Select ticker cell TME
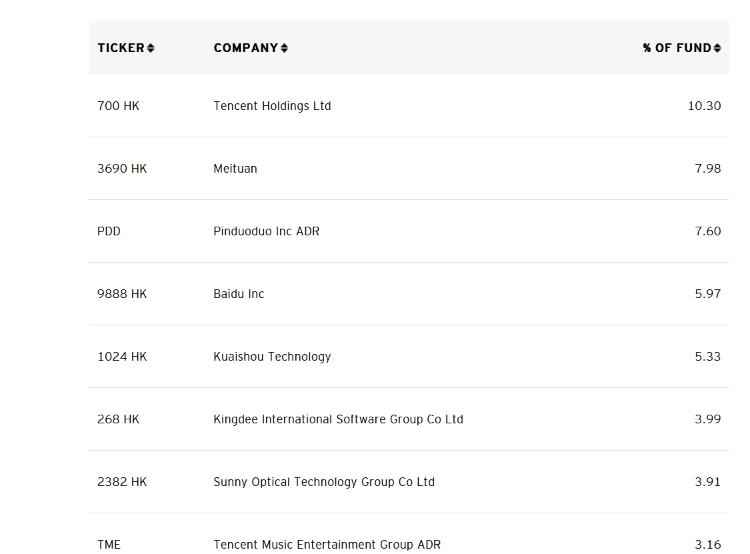The image size is (750, 554). coord(109,544)
